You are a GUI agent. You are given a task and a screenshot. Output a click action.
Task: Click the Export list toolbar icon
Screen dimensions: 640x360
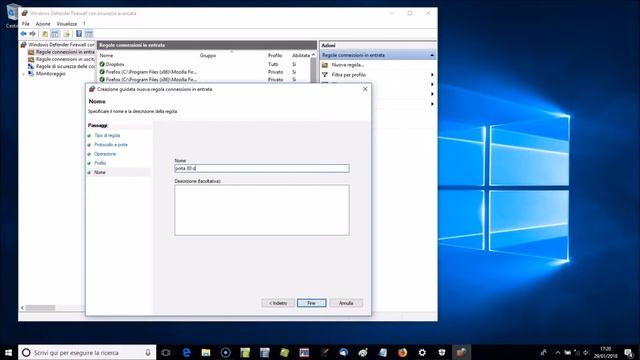(67, 34)
